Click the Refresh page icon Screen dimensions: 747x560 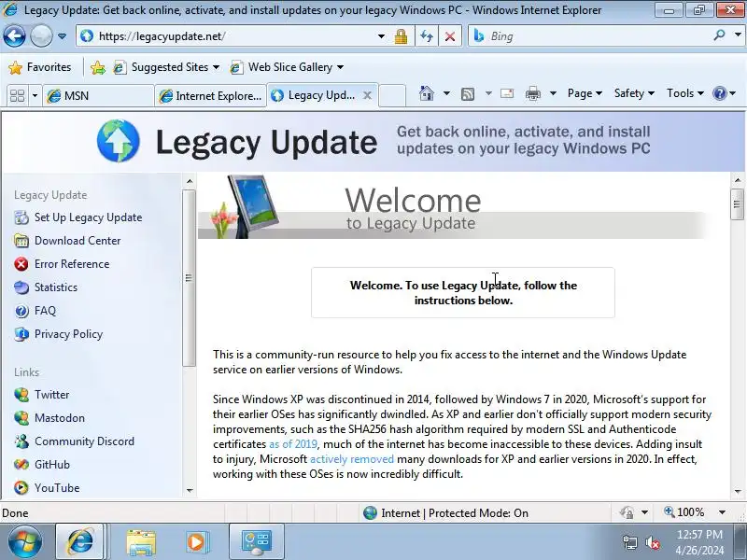click(427, 36)
